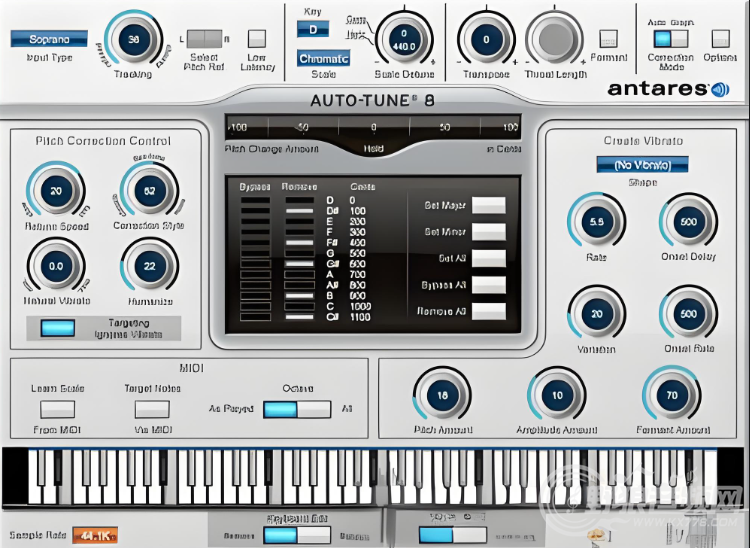Open the Key dropdown set to D

pyautogui.click(x=313, y=30)
